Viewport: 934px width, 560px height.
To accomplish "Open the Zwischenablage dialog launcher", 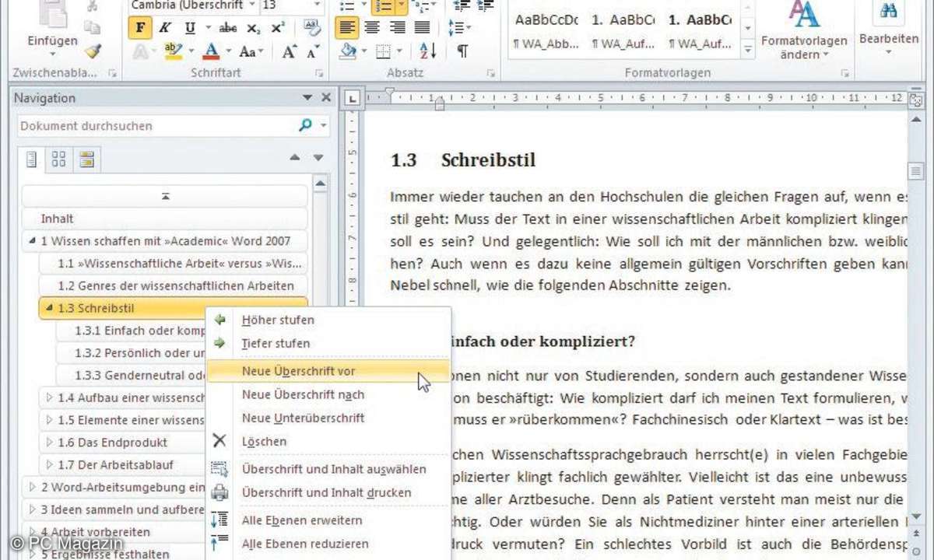I will [113, 73].
